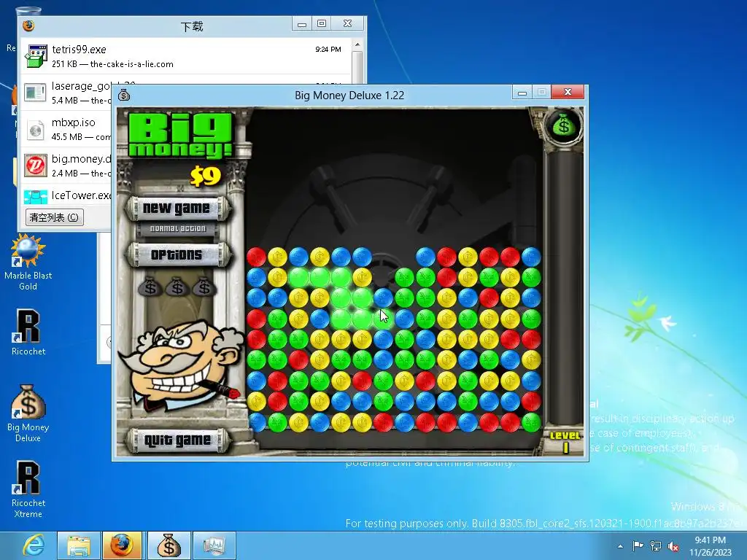Select the big.money download entry
747x560 pixels.
click(x=66, y=166)
